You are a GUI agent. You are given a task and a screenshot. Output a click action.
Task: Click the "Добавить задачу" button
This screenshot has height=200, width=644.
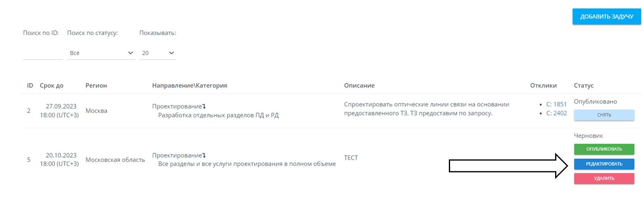click(606, 17)
